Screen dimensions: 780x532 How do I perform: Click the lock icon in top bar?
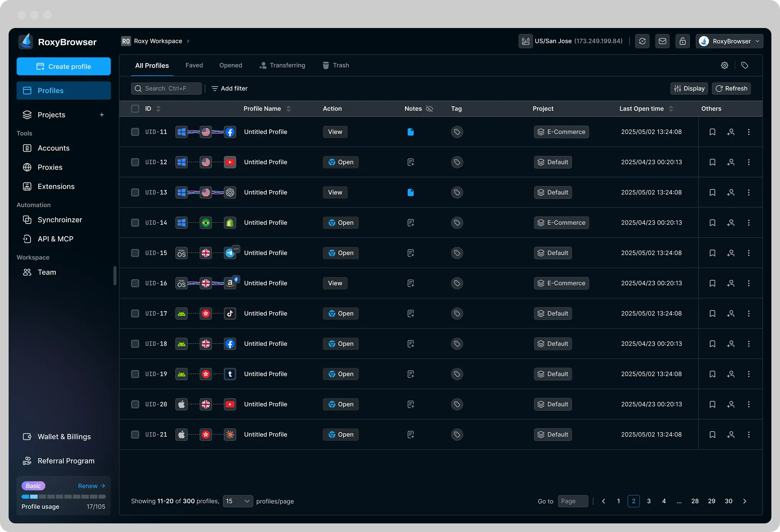tap(682, 41)
